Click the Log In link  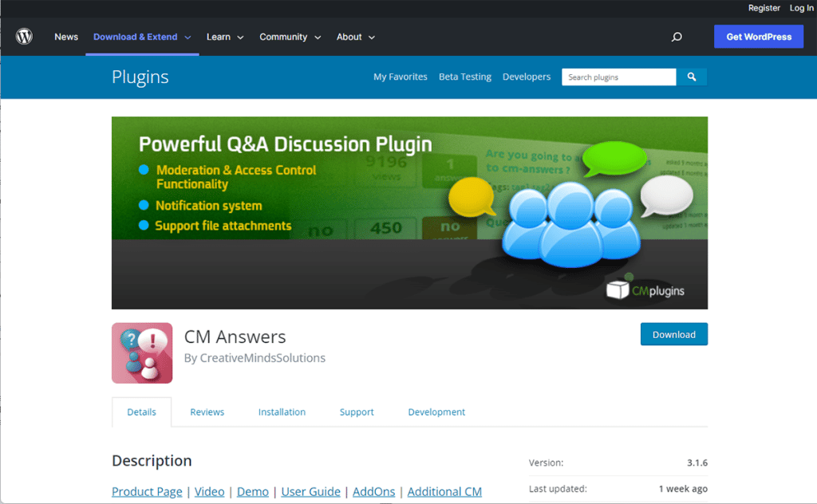click(801, 8)
